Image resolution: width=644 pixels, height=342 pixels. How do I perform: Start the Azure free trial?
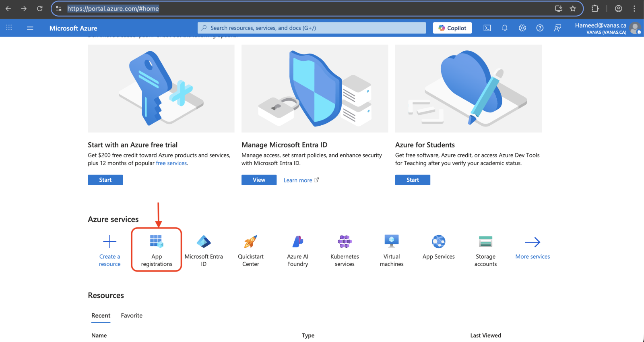tap(105, 180)
